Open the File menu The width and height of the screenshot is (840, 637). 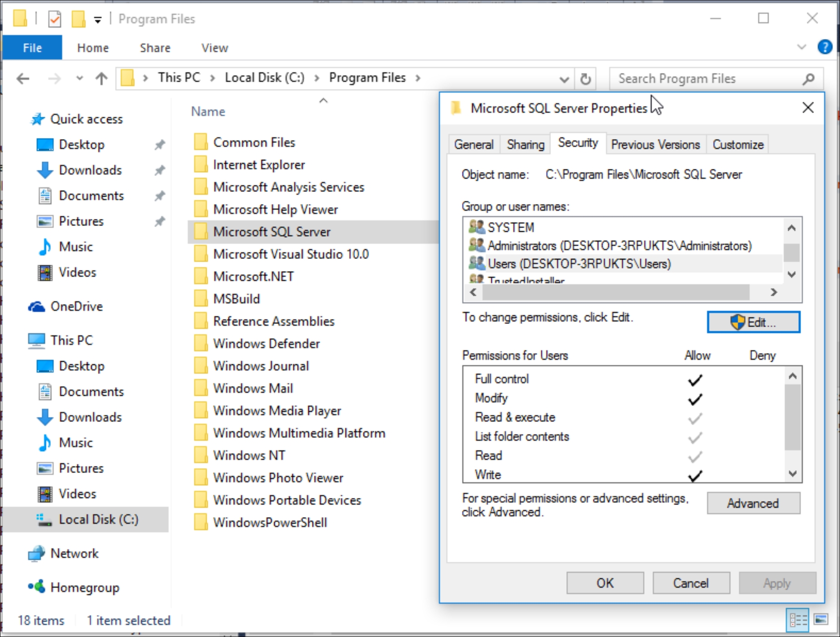pos(32,48)
